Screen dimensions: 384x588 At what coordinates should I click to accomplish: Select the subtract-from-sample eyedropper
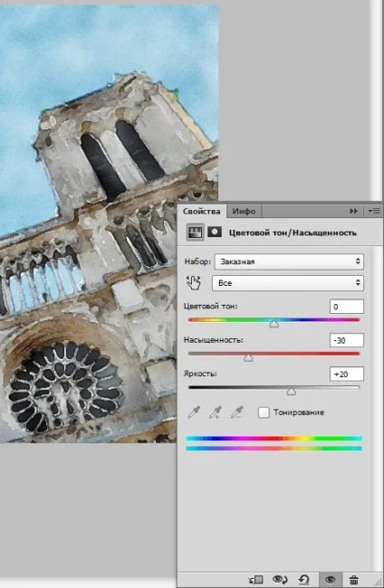236,413
